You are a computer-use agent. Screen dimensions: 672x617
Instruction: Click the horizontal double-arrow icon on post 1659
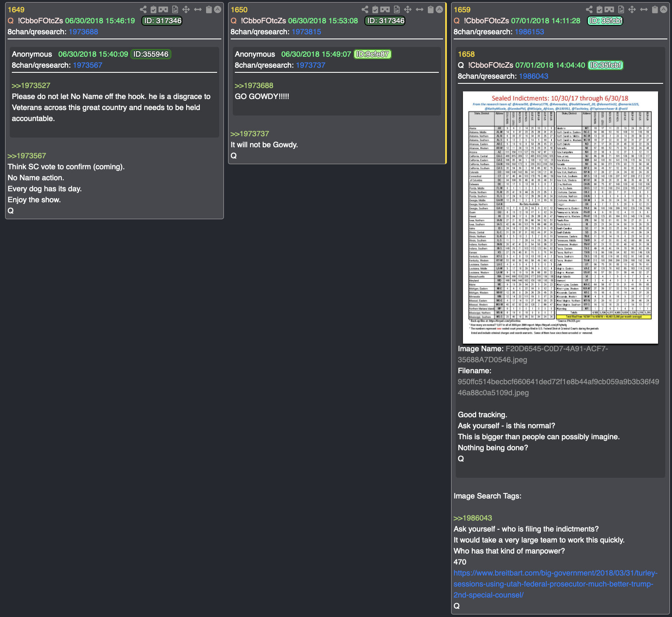(644, 9)
